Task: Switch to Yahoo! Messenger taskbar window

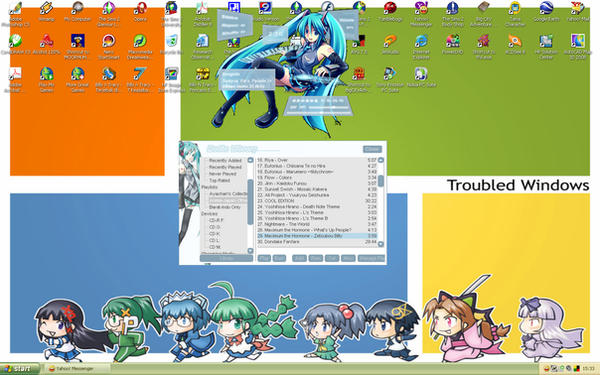Action: click(78, 369)
